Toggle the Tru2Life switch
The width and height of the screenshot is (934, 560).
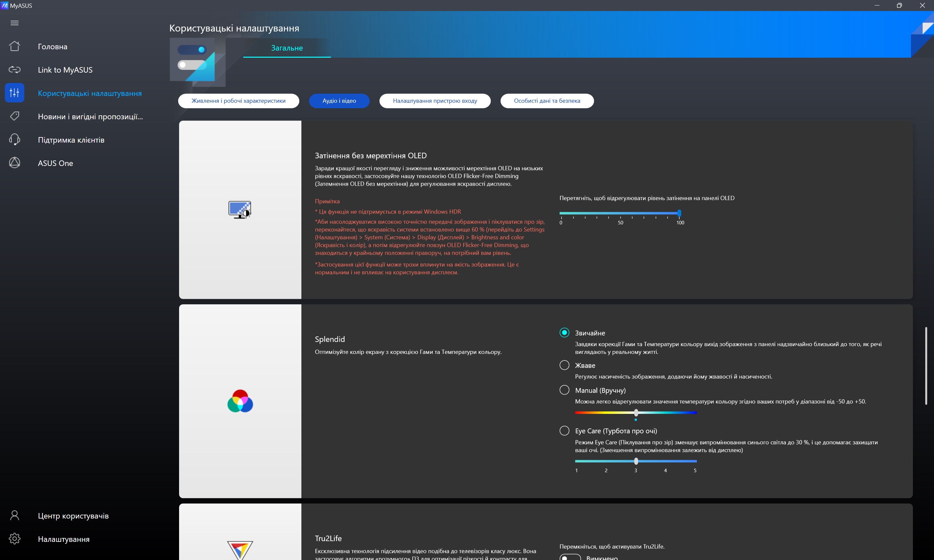click(570, 557)
